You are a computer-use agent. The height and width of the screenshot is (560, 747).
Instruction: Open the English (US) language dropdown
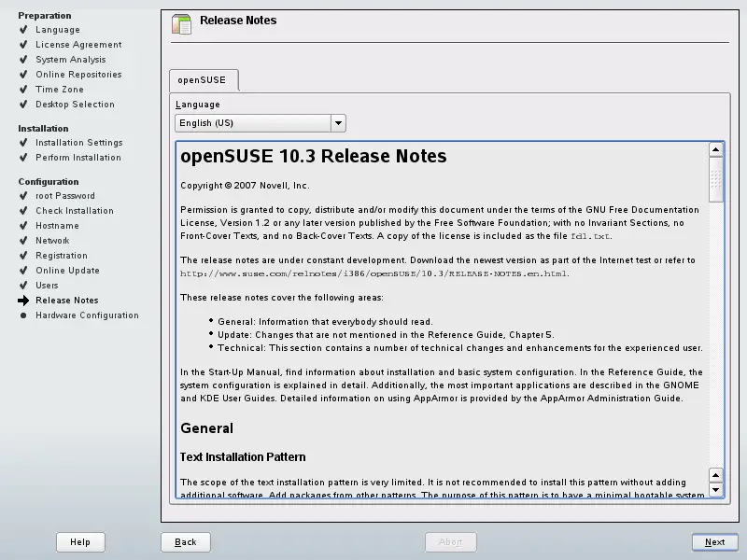point(261,123)
